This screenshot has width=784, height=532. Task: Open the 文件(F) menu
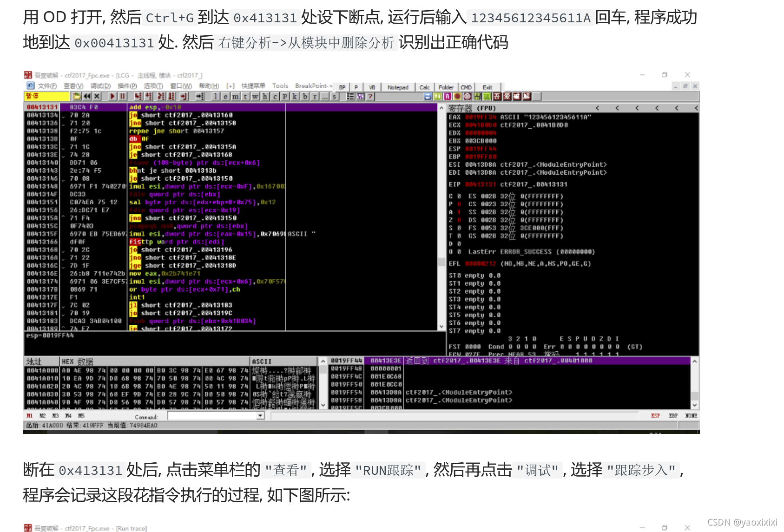(x=47, y=86)
